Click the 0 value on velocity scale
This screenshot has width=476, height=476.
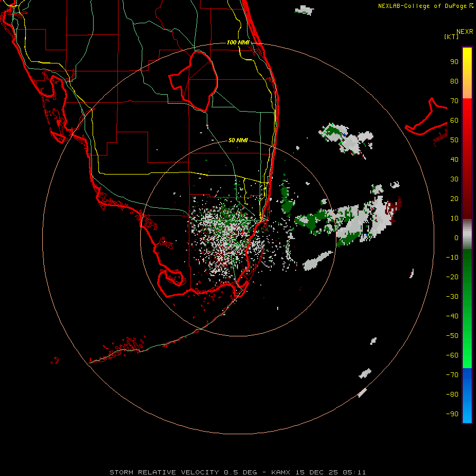pyautogui.click(x=456, y=238)
